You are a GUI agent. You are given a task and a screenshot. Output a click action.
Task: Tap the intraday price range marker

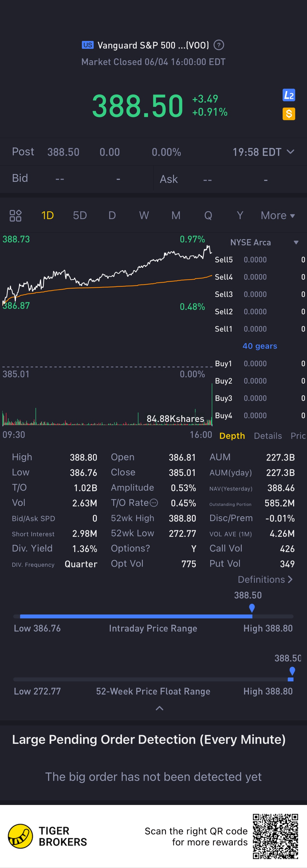click(x=252, y=608)
